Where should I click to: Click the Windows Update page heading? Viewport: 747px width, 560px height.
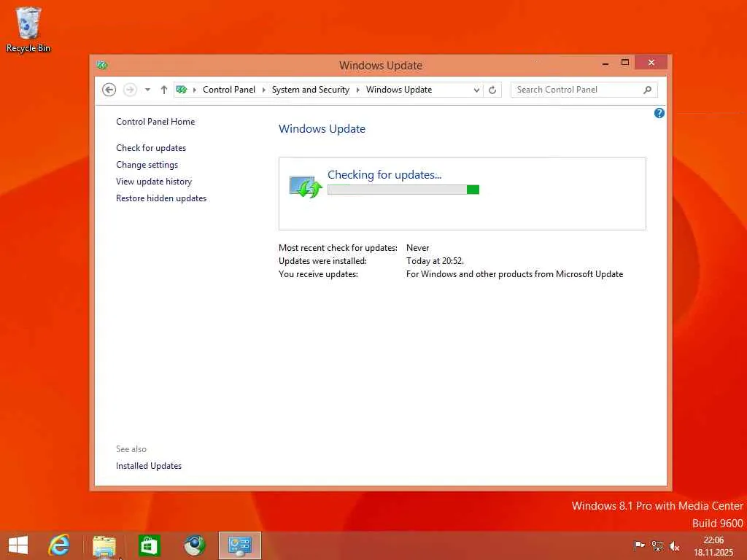pos(322,128)
